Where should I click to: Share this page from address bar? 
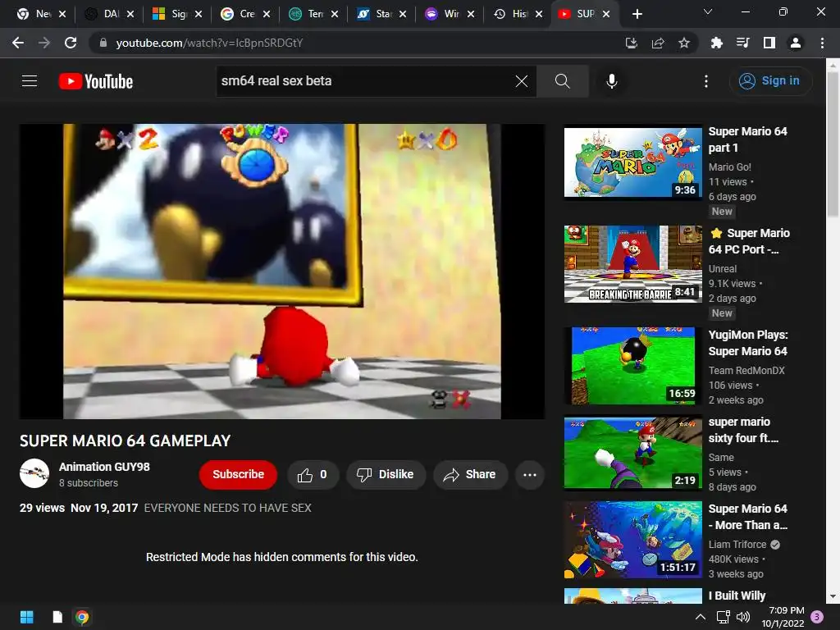coord(658,43)
